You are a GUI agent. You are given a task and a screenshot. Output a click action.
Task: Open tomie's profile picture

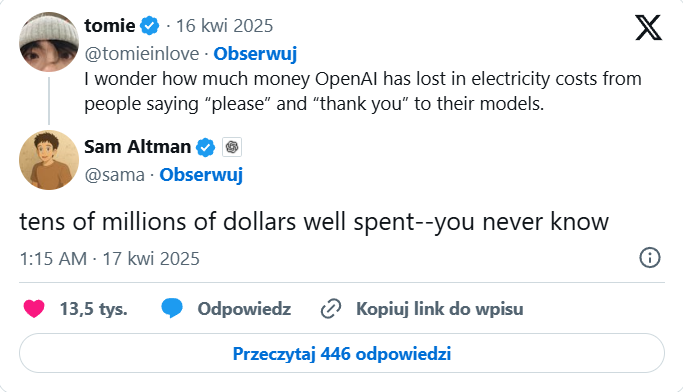(x=49, y=42)
